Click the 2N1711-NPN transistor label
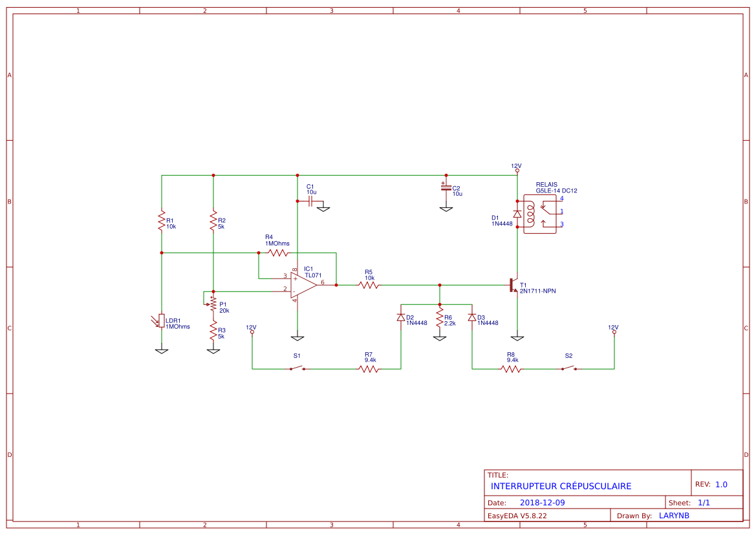 [x=537, y=291]
